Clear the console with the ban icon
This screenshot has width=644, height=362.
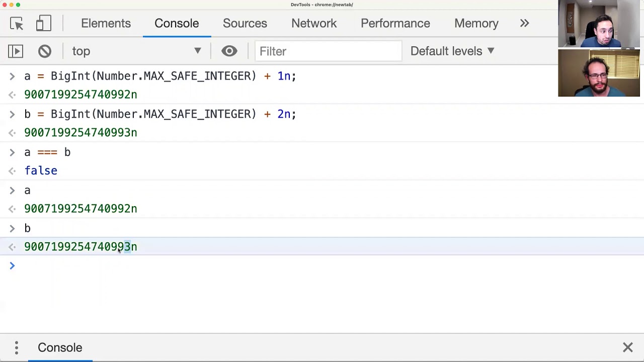click(45, 51)
